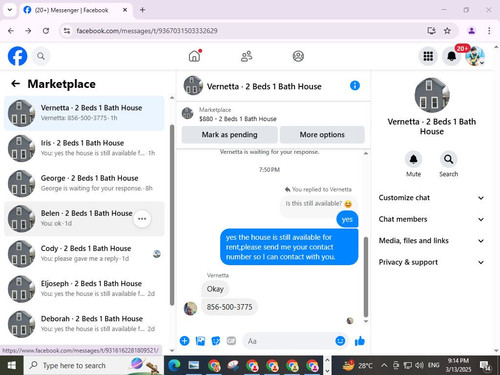Click the conversation list scrollbar

coord(172,215)
